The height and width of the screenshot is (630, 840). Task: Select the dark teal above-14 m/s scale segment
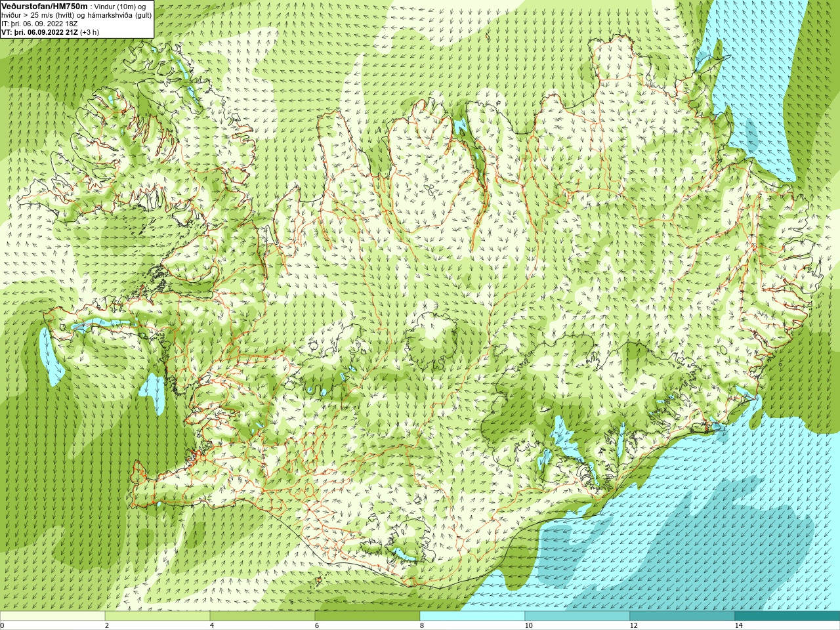click(787, 616)
